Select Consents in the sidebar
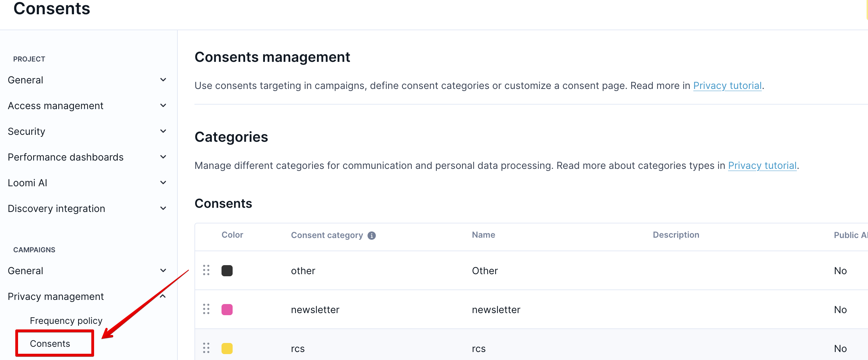 click(x=50, y=344)
